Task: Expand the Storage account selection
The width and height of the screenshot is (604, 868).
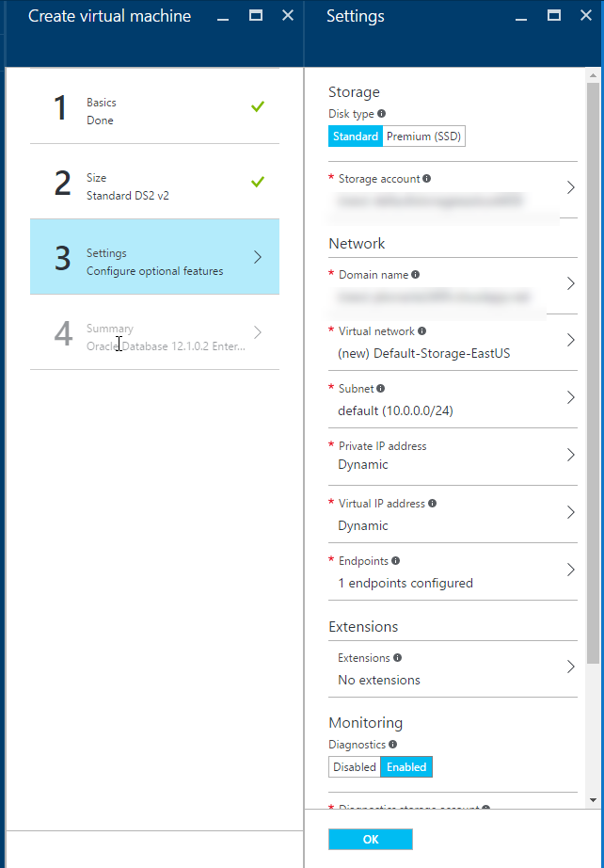Action: click(568, 188)
